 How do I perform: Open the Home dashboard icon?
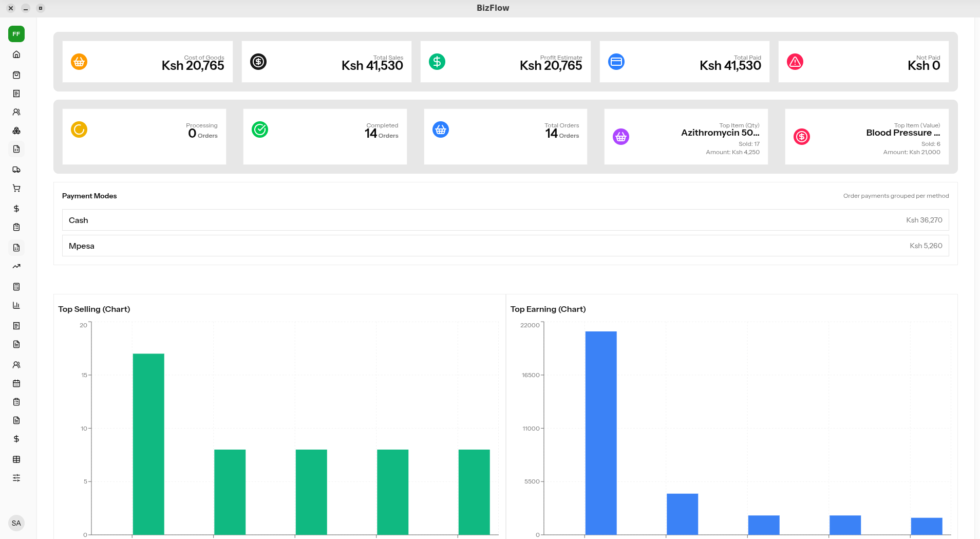[16, 54]
